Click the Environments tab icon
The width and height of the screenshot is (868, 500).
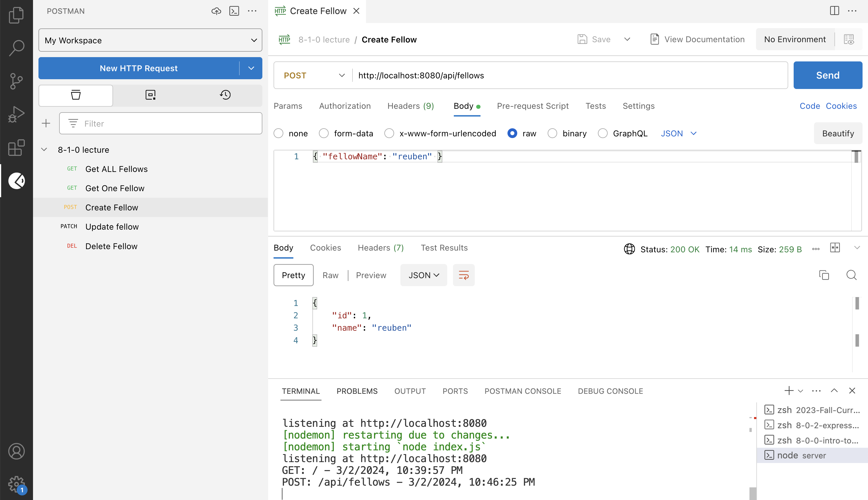[150, 95]
